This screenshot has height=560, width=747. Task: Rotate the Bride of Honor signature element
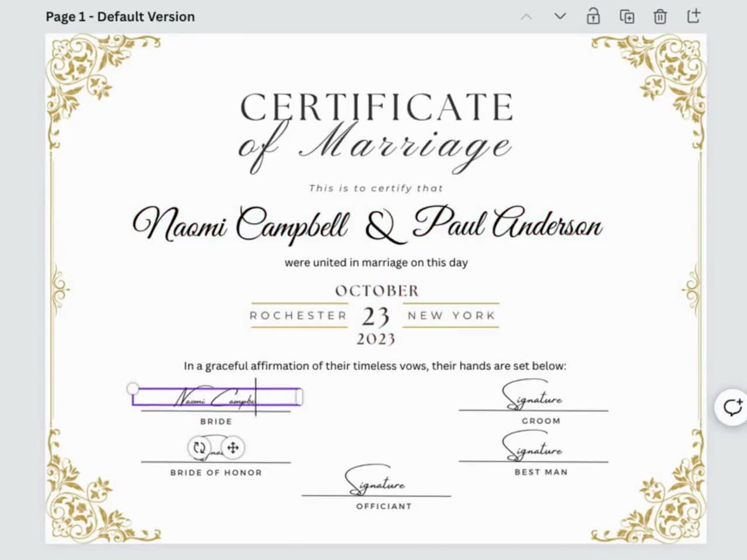pyautogui.click(x=198, y=448)
